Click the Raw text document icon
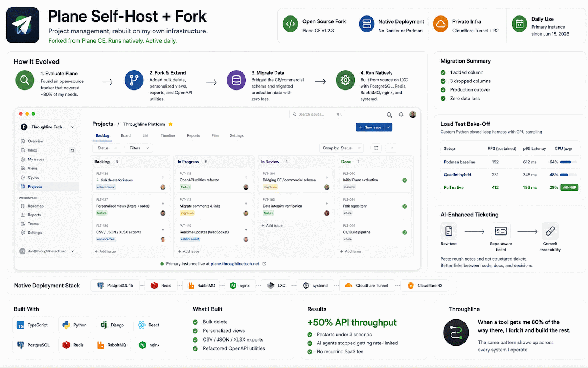This screenshot has height=368, width=588. (x=449, y=231)
